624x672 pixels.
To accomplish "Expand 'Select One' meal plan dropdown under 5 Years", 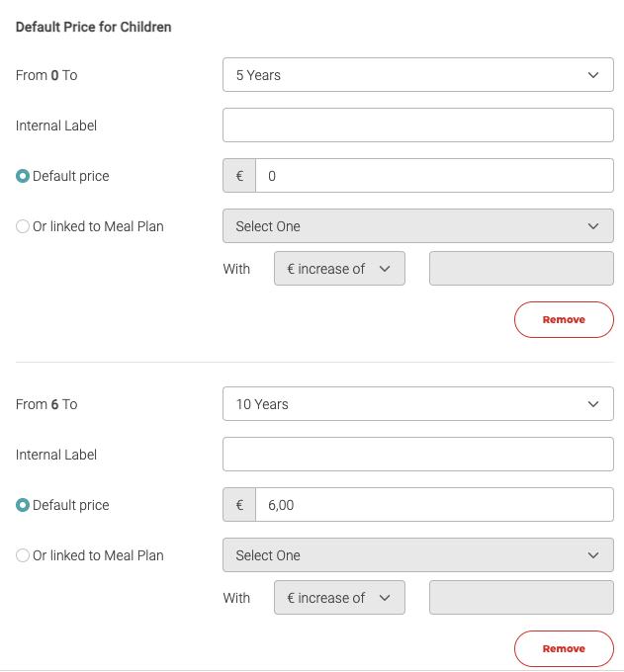I will pos(417,226).
